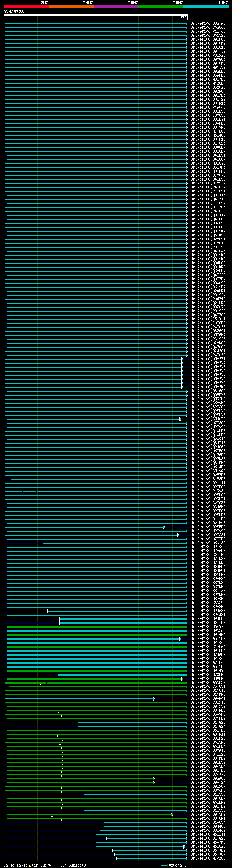The height and width of the screenshot is (868, 232).
Task: Open hit UniRef100_Q8GTA3
Action: point(208,24)
